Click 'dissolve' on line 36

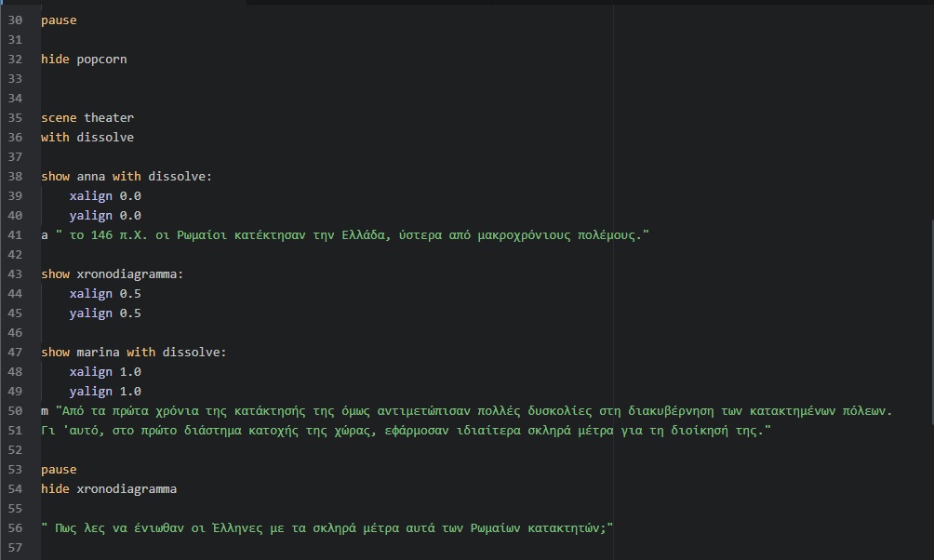click(105, 138)
